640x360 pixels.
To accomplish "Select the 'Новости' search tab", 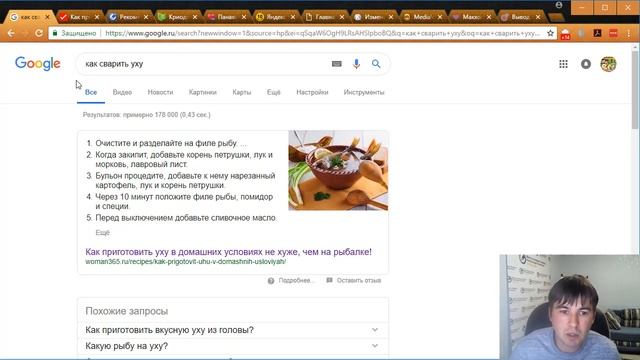I will point(160,92).
